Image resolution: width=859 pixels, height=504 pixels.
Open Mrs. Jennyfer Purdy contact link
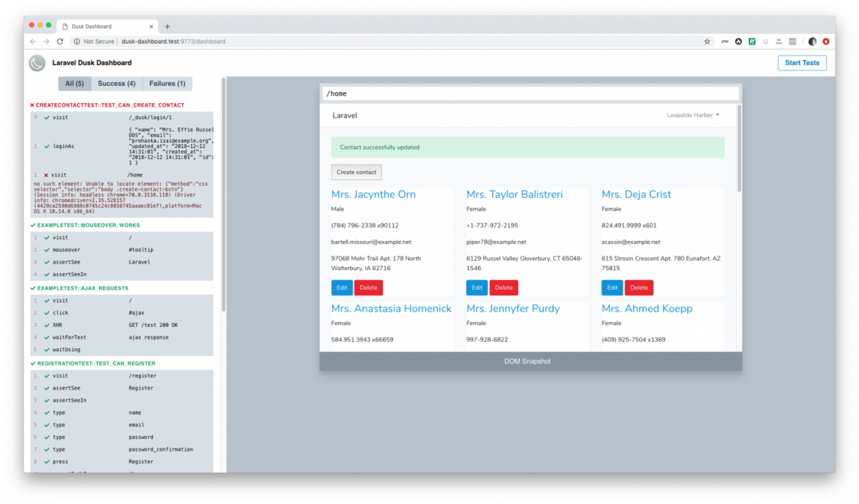coord(513,309)
